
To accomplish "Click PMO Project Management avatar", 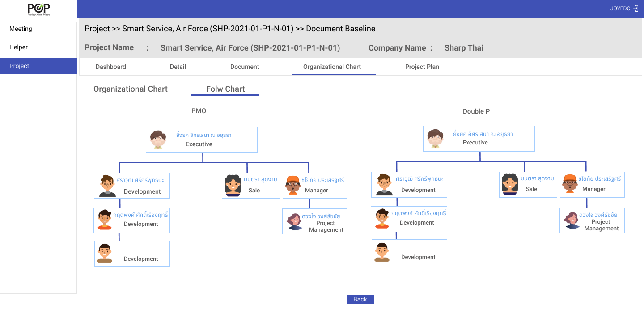I will [294, 221].
